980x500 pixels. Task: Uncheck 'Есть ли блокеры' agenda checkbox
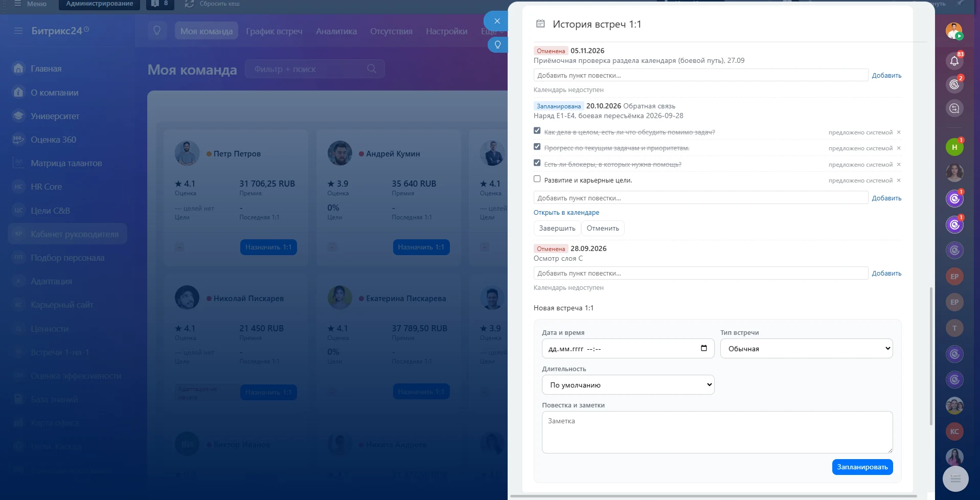pos(537,163)
